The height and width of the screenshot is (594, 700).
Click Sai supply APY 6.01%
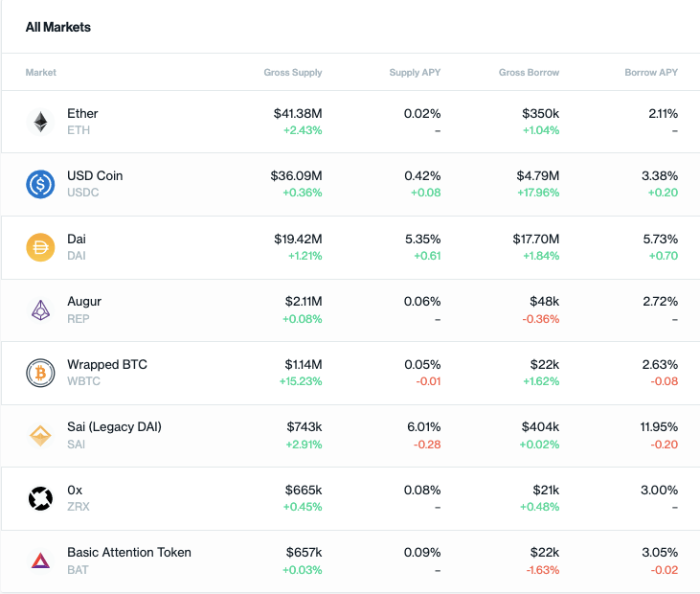pyautogui.click(x=423, y=427)
